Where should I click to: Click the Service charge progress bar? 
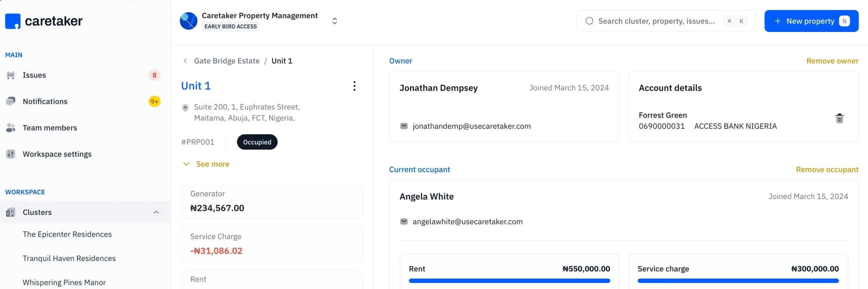click(738, 281)
